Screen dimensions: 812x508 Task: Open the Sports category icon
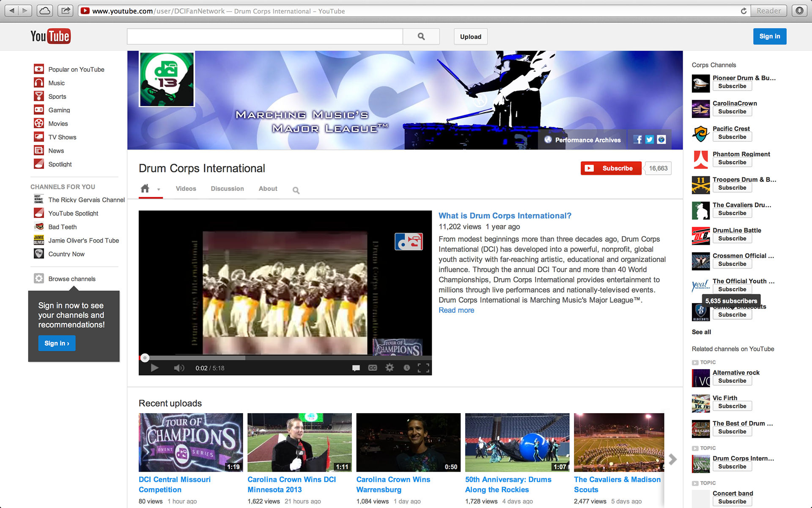click(x=39, y=96)
